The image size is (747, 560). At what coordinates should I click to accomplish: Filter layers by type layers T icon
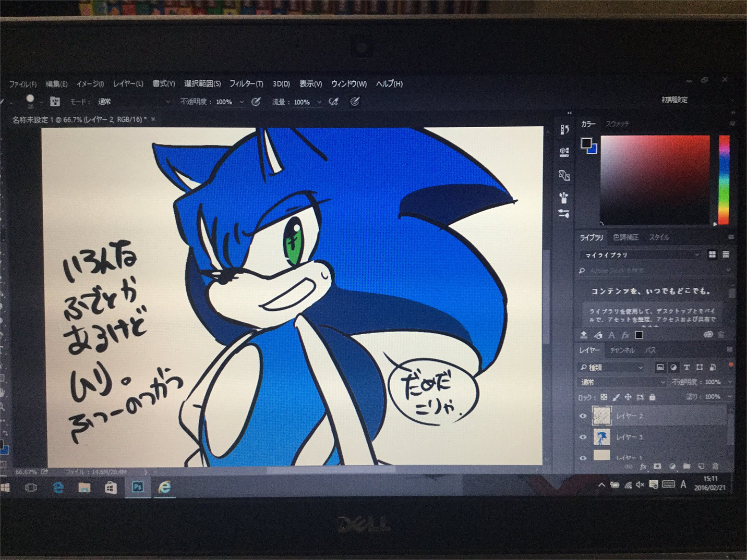pyautogui.click(x=686, y=367)
